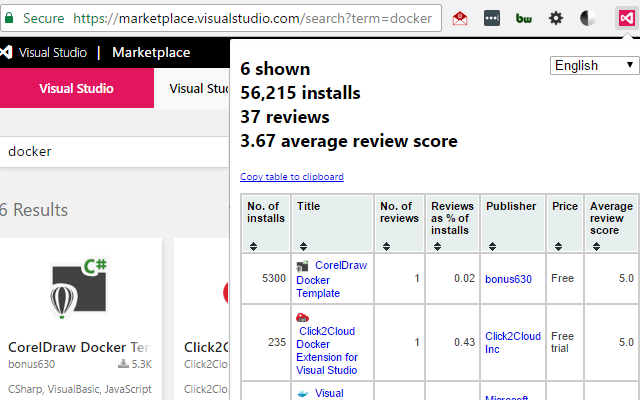Click the Marketplace header link
The image size is (640, 400).
click(x=151, y=52)
